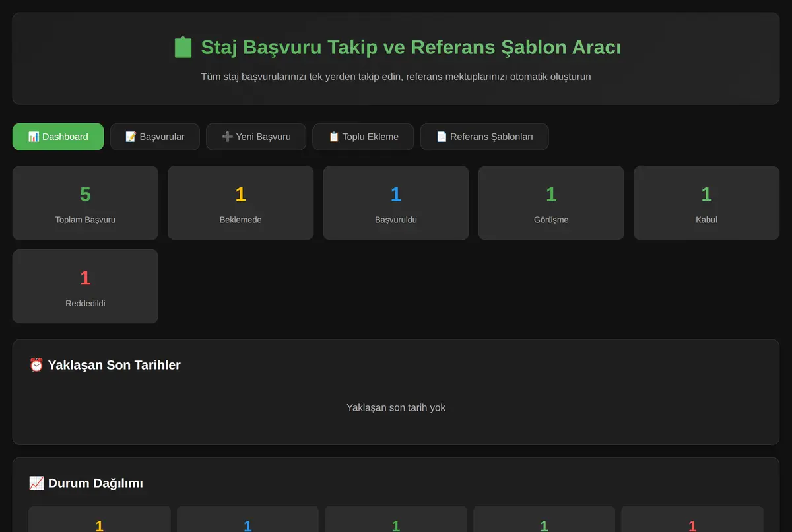
Task: Click the Durum Dağılımı heading
Action: 86,483
